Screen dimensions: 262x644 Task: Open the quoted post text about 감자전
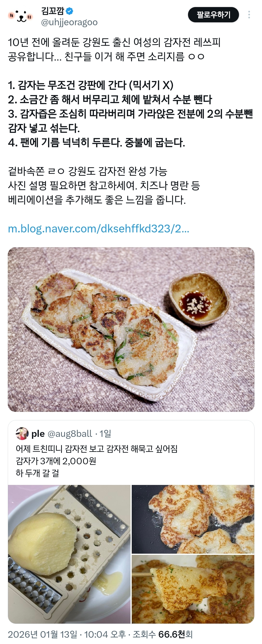(x=96, y=460)
